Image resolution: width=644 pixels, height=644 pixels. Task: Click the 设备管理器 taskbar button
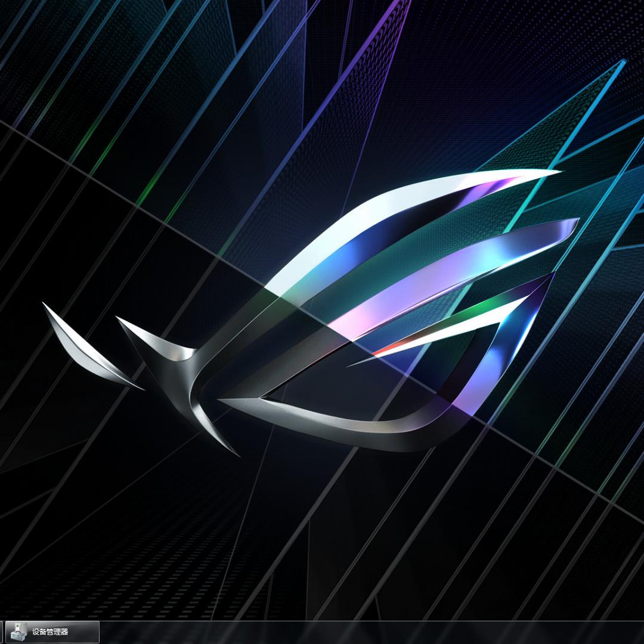point(52,631)
